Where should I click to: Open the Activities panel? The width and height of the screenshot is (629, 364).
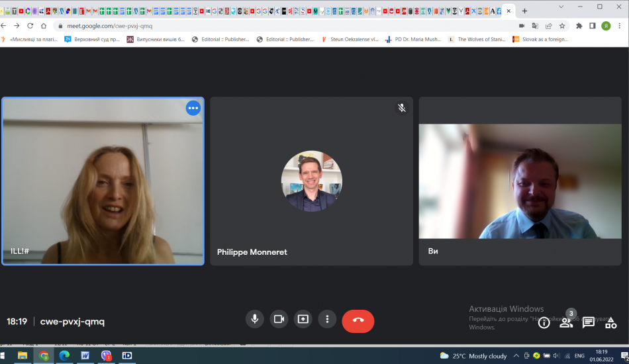click(610, 323)
